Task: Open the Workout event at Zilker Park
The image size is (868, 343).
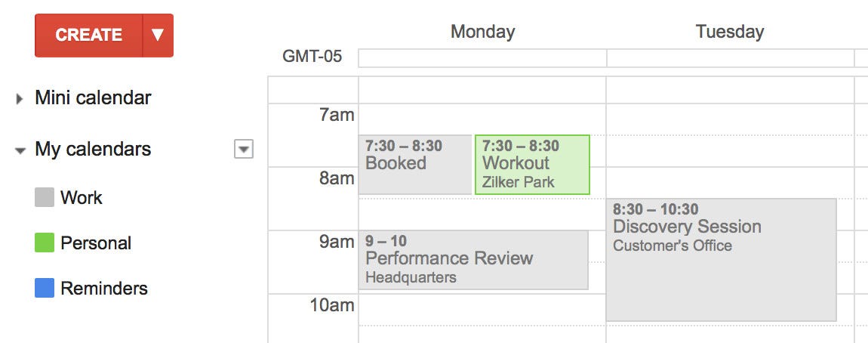Action: click(533, 165)
